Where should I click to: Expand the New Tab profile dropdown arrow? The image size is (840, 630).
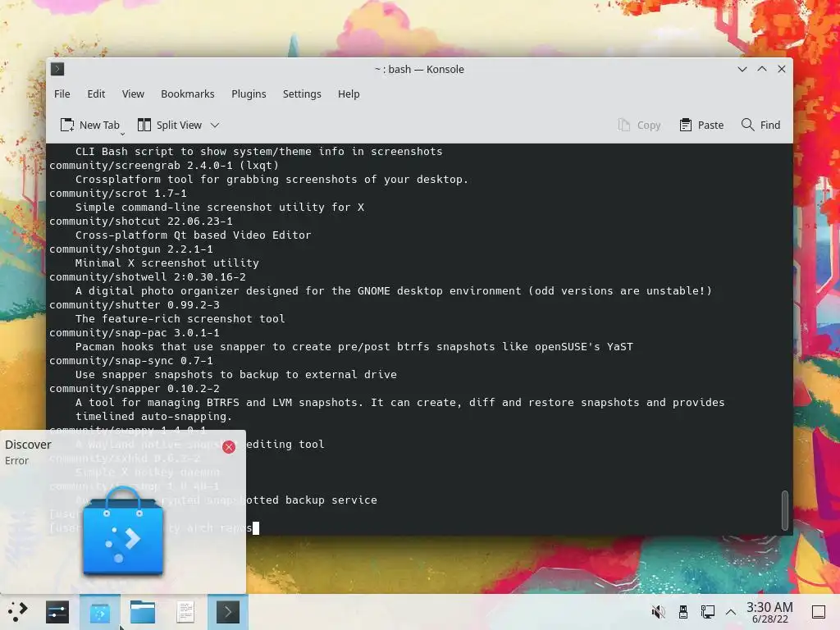point(123,134)
